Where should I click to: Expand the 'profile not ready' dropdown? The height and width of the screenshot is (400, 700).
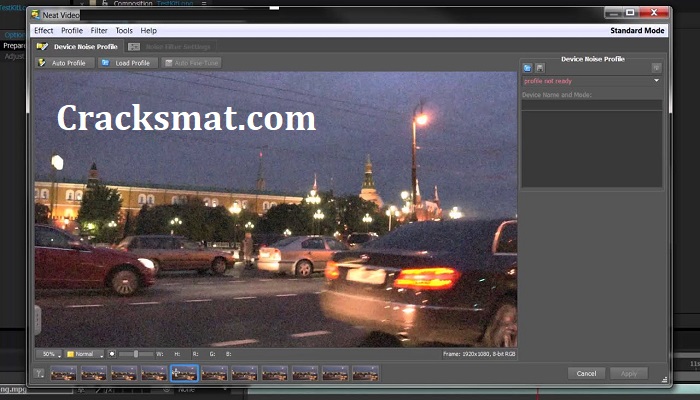click(x=592, y=81)
